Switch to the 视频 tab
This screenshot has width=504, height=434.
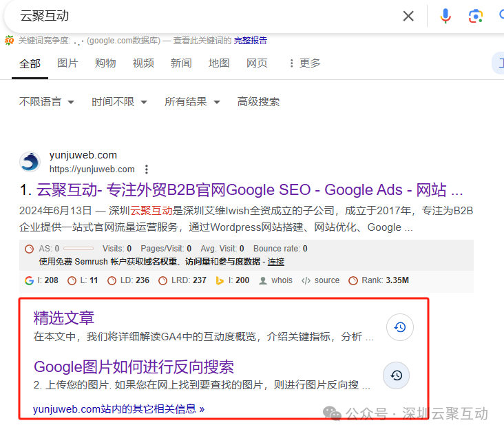click(143, 63)
